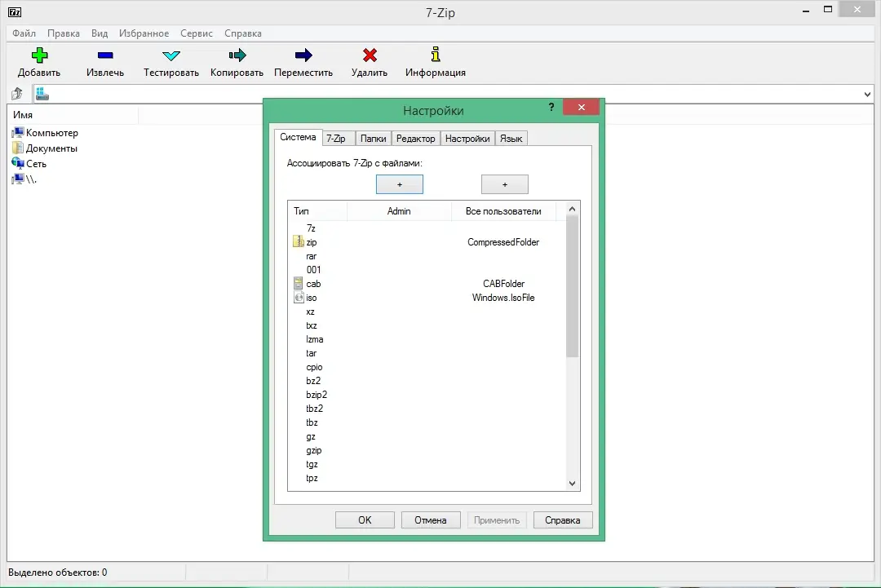Click the dialog help (?) button
The width and height of the screenshot is (881, 588).
click(551, 107)
